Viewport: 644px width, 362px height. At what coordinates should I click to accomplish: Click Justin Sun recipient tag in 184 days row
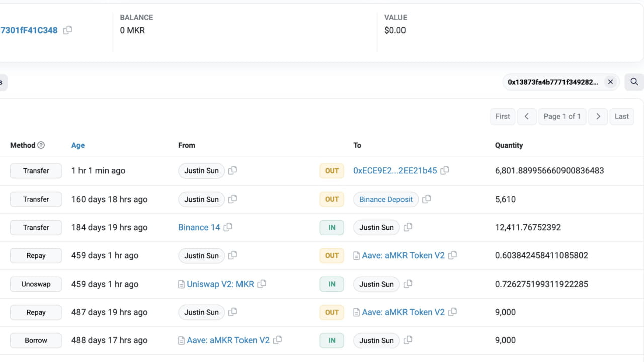tap(376, 227)
